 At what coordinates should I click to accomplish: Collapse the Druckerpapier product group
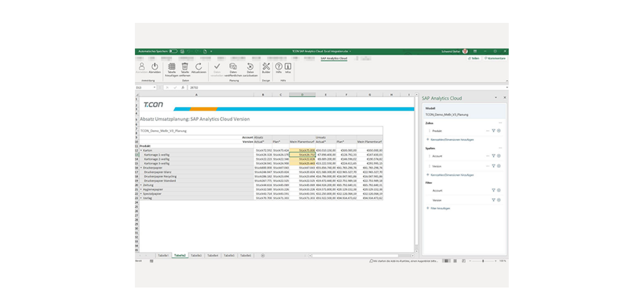pos(141,168)
